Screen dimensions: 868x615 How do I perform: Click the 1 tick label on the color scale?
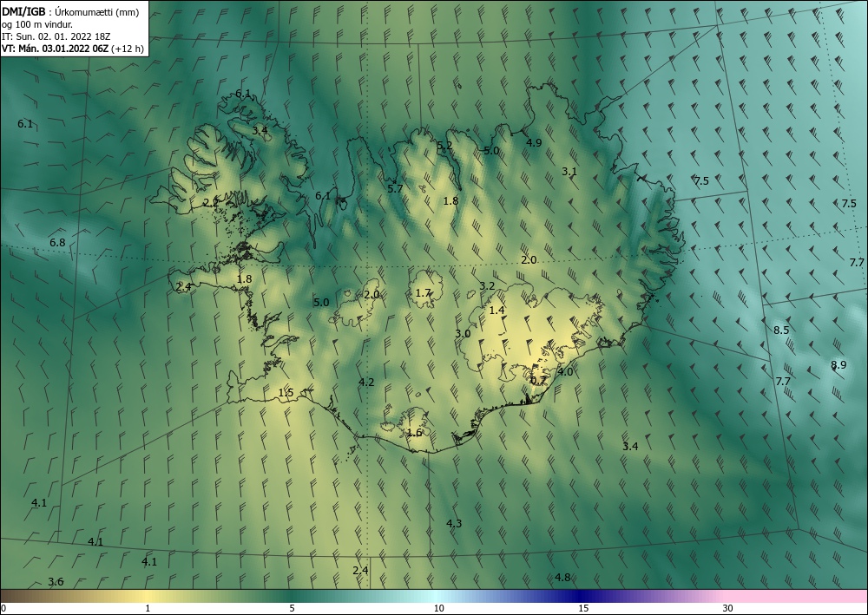click(148, 608)
